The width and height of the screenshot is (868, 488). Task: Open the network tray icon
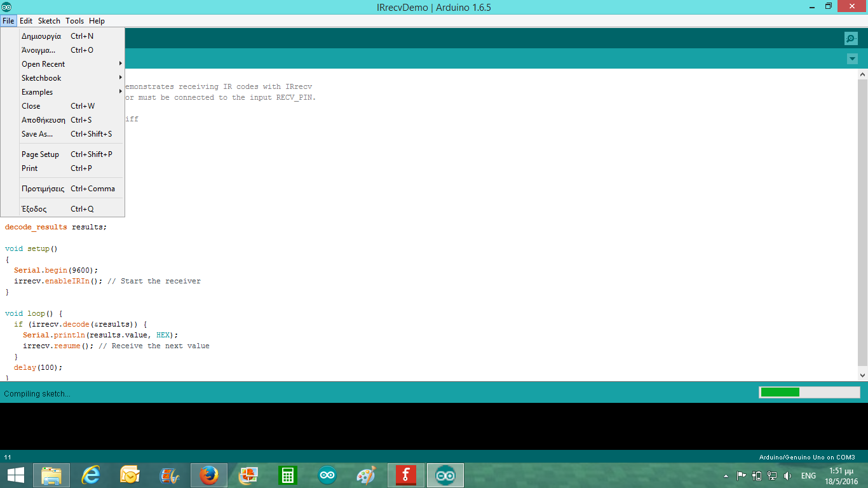click(772, 475)
